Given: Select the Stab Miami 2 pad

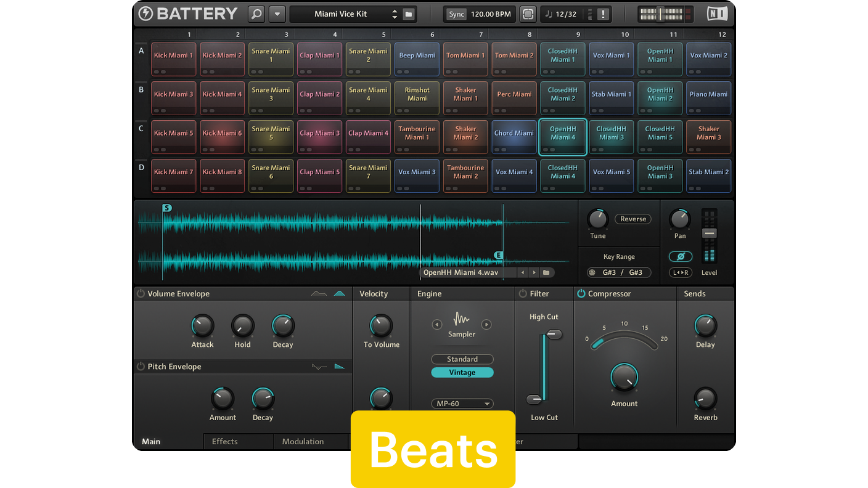Looking at the screenshot, I should point(709,176).
